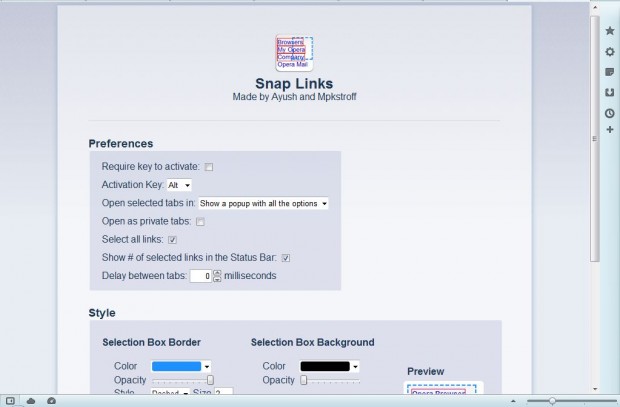Click the 'Open selected tabs in:' label

148,203
